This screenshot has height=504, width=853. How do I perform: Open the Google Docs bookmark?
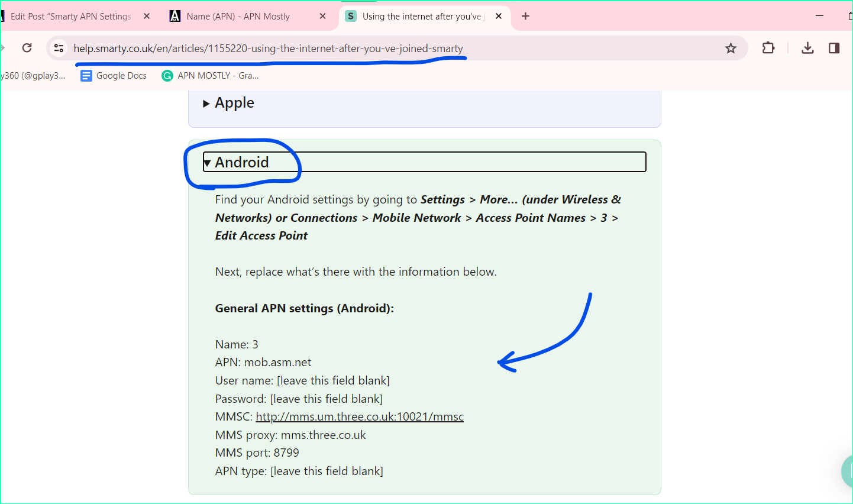pyautogui.click(x=113, y=75)
